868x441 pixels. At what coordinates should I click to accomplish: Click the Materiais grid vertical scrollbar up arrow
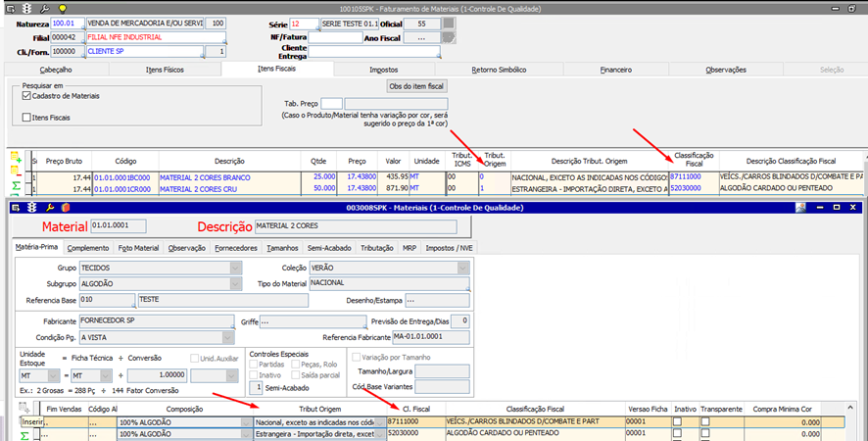coord(850,409)
